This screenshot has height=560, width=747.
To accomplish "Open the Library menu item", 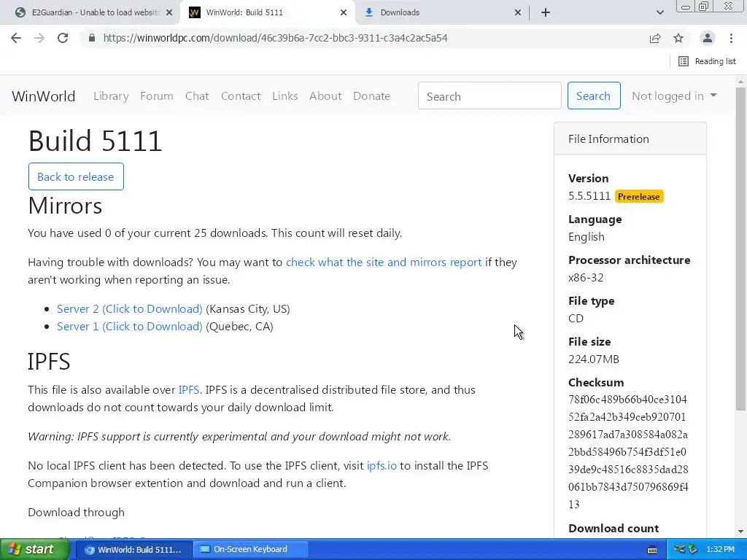I will pos(111,96).
